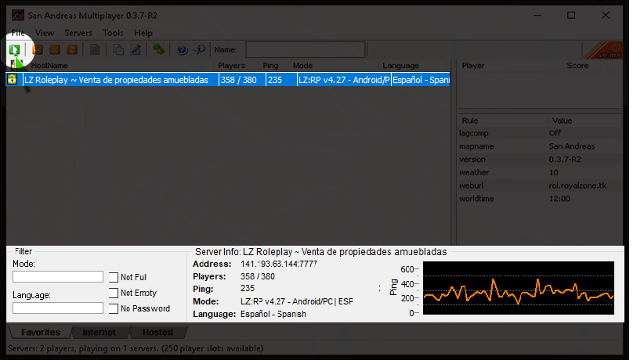Click the Rule column header
The height and width of the screenshot is (360, 644).
pos(503,121)
